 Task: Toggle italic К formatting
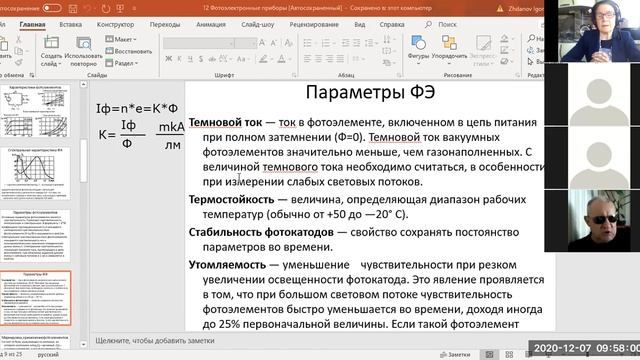click(x=179, y=59)
